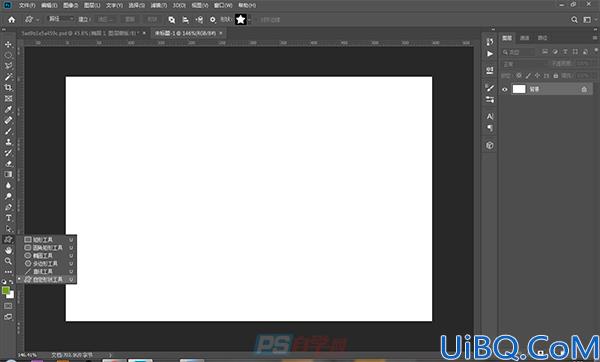Toggle smart object layer filter icon
This screenshot has height=362, width=600.
(x=585, y=52)
